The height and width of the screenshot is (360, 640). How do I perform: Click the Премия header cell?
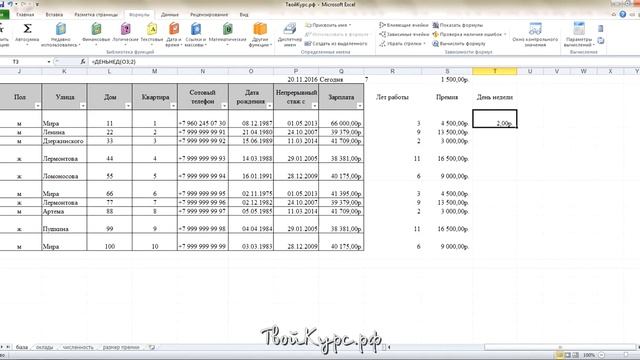(447, 97)
